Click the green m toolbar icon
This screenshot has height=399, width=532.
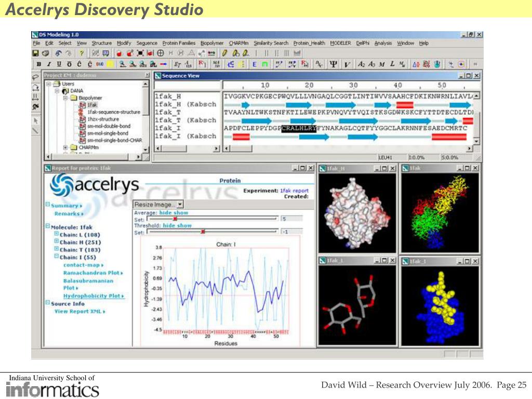click(264, 64)
